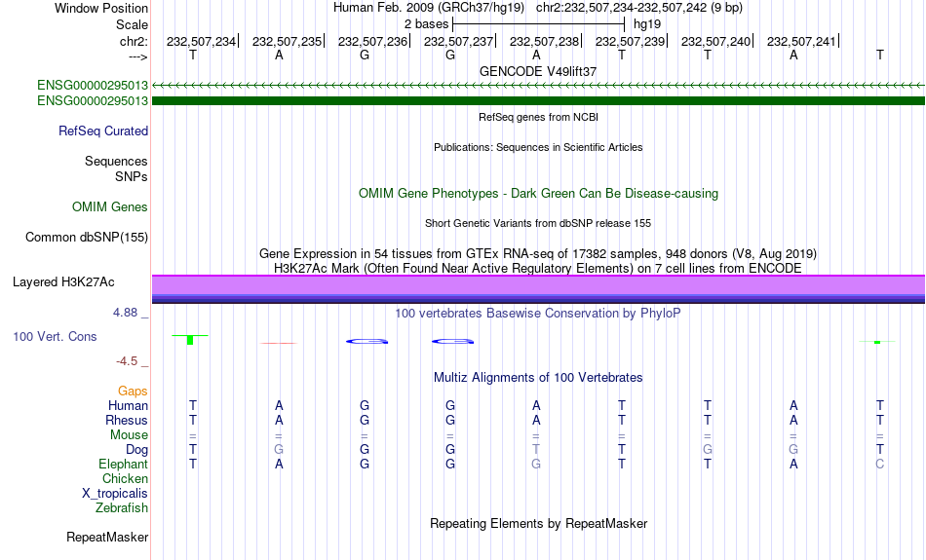This screenshot has width=926, height=560.
Task: Click the X_tropicalis species label
Action: pyautogui.click(x=115, y=494)
